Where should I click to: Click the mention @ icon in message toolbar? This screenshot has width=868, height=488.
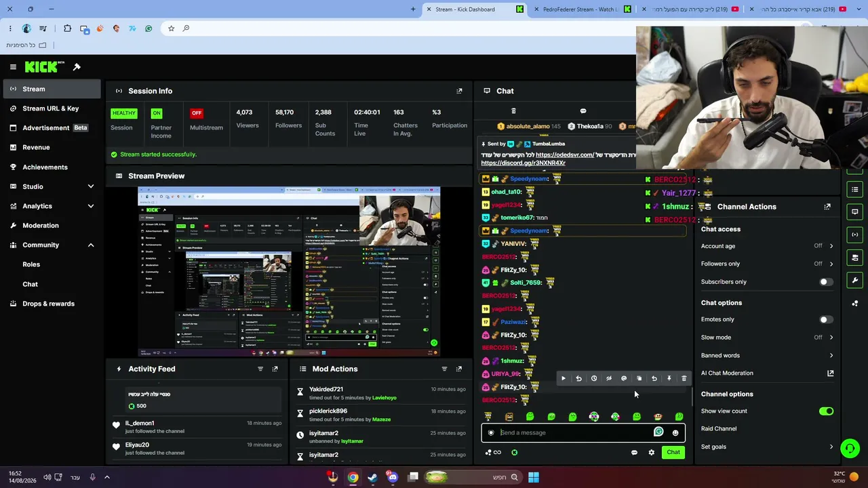coord(624,379)
